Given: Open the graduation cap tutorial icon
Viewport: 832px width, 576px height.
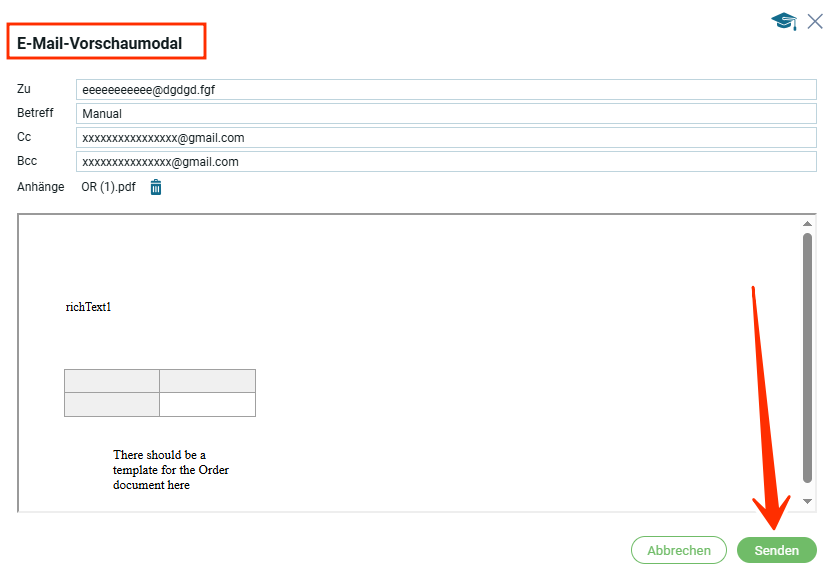Looking at the screenshot, I should [783, 21].
